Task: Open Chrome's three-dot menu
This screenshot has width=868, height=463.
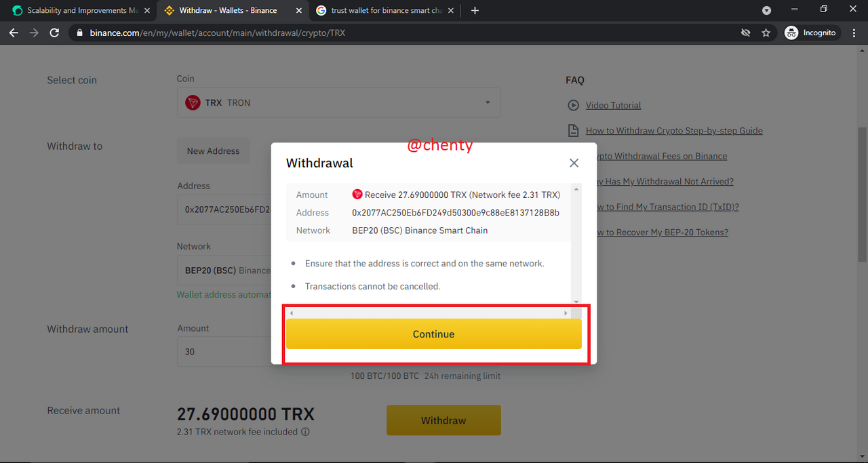Action: pos(853,33)
